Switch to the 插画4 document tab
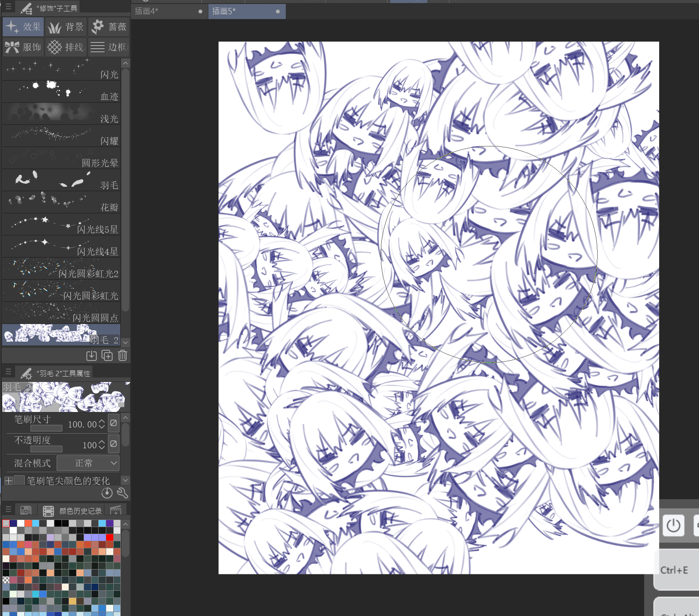Viewport: 699px width, 616px height. (166, 12)
